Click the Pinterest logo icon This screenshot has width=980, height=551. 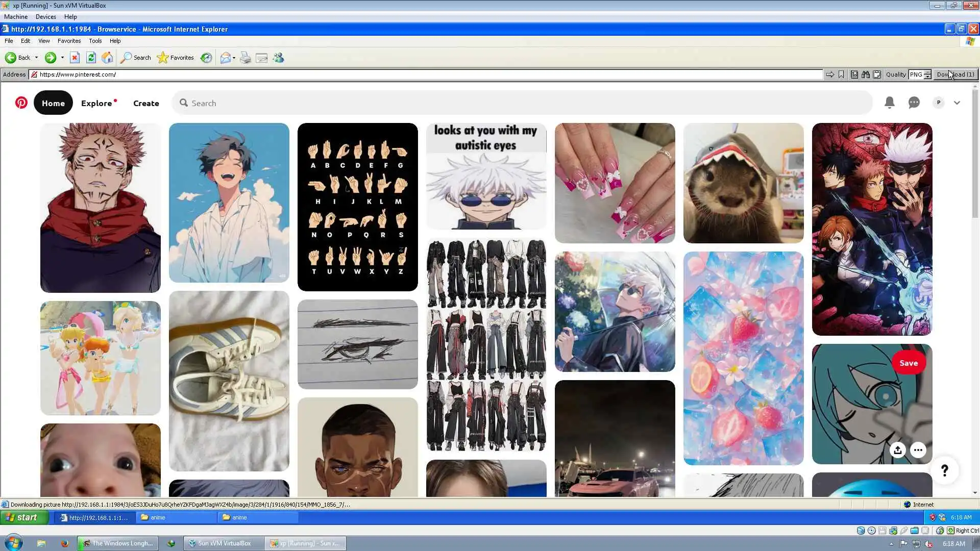[x=21, y=103]
